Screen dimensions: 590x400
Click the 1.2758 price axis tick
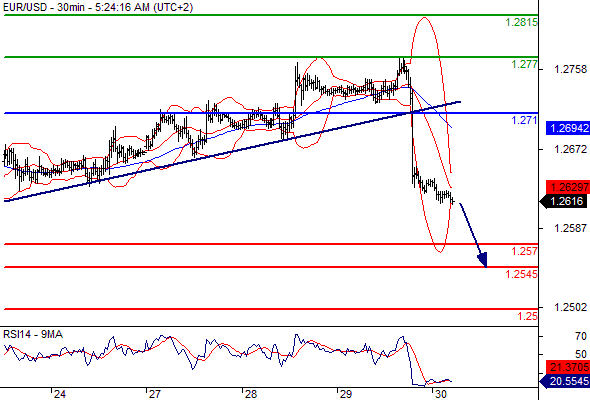click(570, 69)
